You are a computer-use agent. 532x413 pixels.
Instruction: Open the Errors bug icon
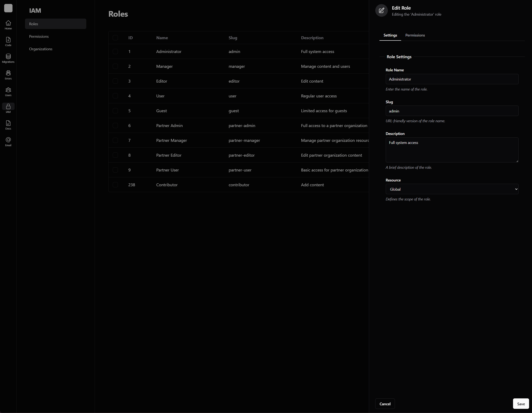[8, 75]
